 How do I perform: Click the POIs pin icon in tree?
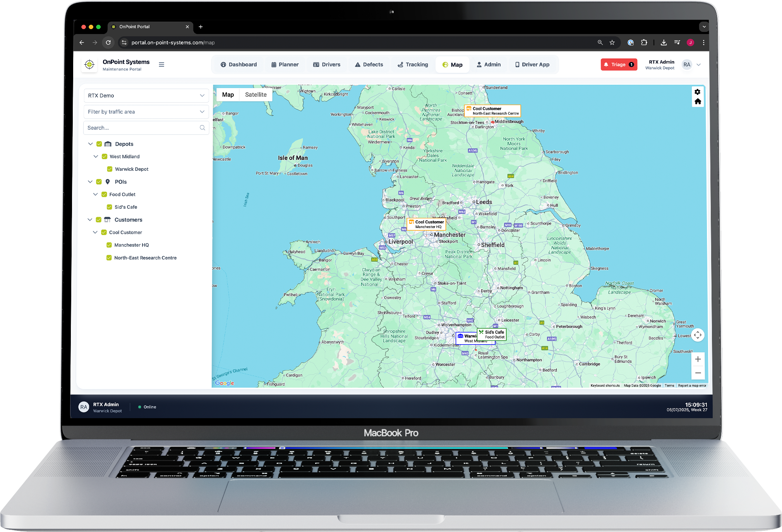click(x=108, y=182)
